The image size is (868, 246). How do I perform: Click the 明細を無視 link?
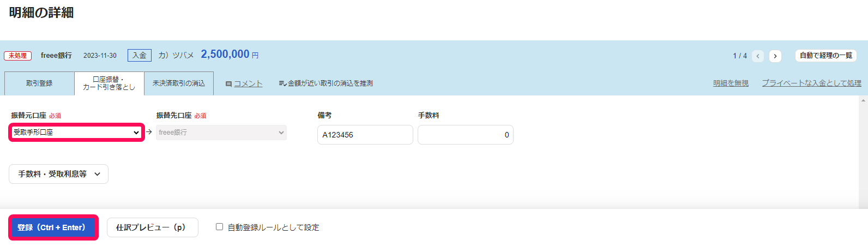[731, 83]
